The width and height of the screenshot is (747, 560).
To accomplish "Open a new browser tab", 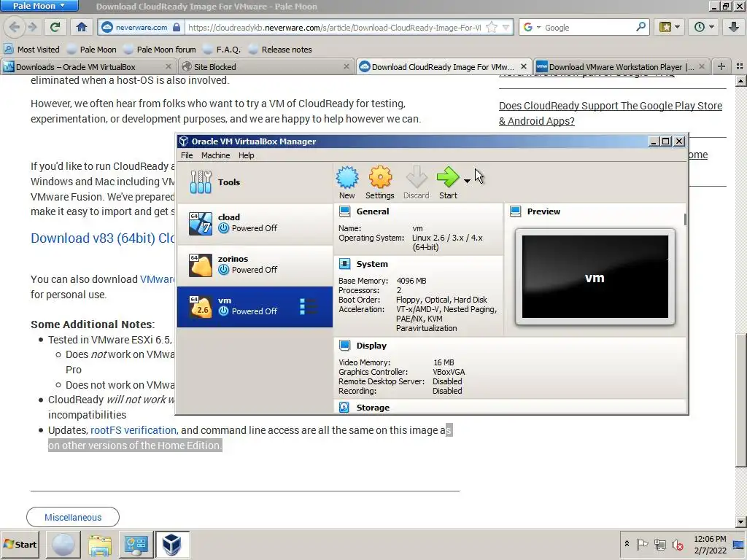I will (x=721, y=66).
